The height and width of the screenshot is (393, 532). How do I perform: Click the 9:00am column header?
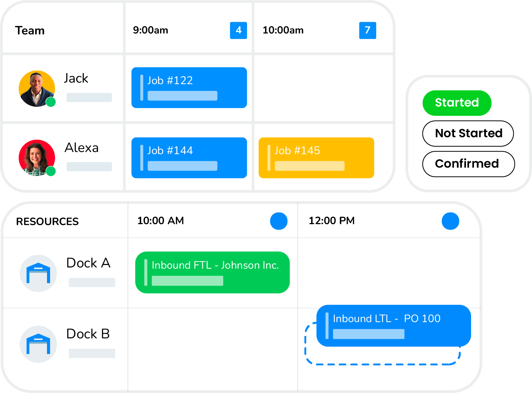[x=151, y=30]
